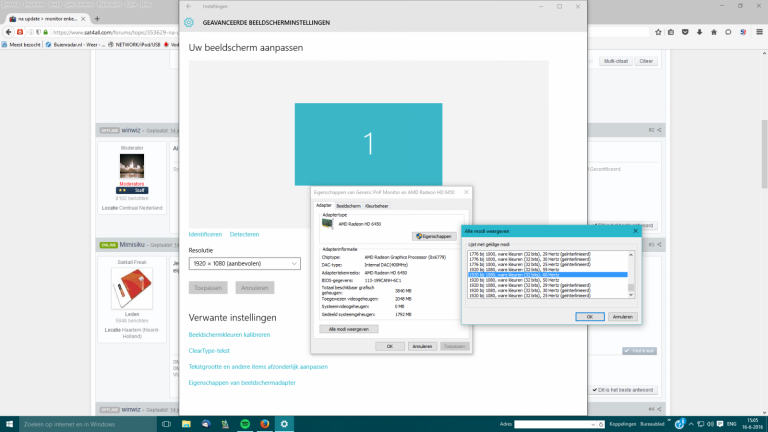
Task: Click Alle modi weergeven button
Action: point(348,328)
